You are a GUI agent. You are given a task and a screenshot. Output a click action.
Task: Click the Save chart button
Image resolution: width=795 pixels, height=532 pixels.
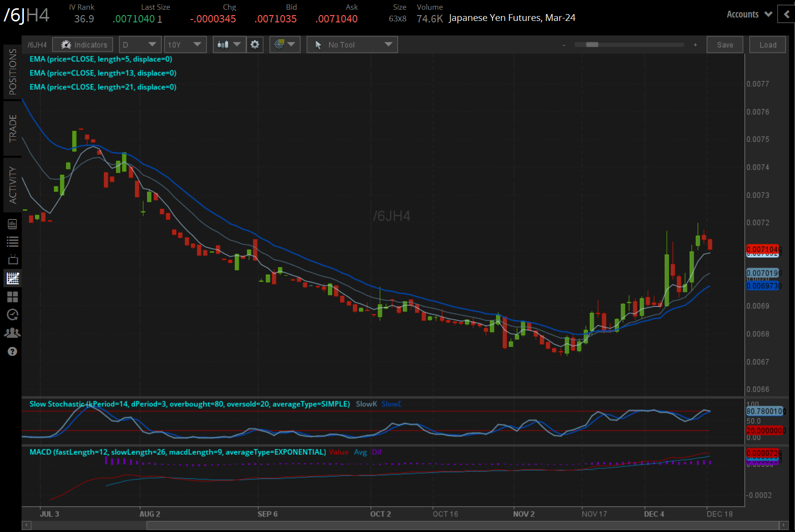[x=725, y=45]
